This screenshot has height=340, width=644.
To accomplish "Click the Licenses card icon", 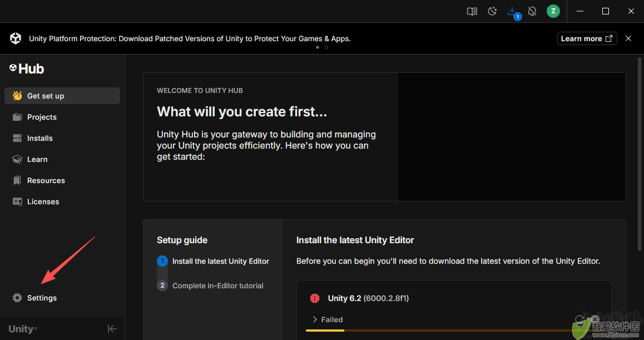I will coord(17,202).
